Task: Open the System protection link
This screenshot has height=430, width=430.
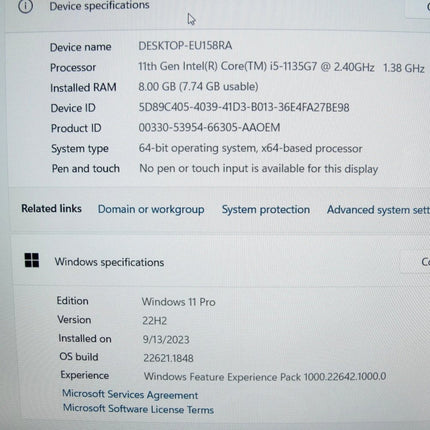Action: point(266,210)
